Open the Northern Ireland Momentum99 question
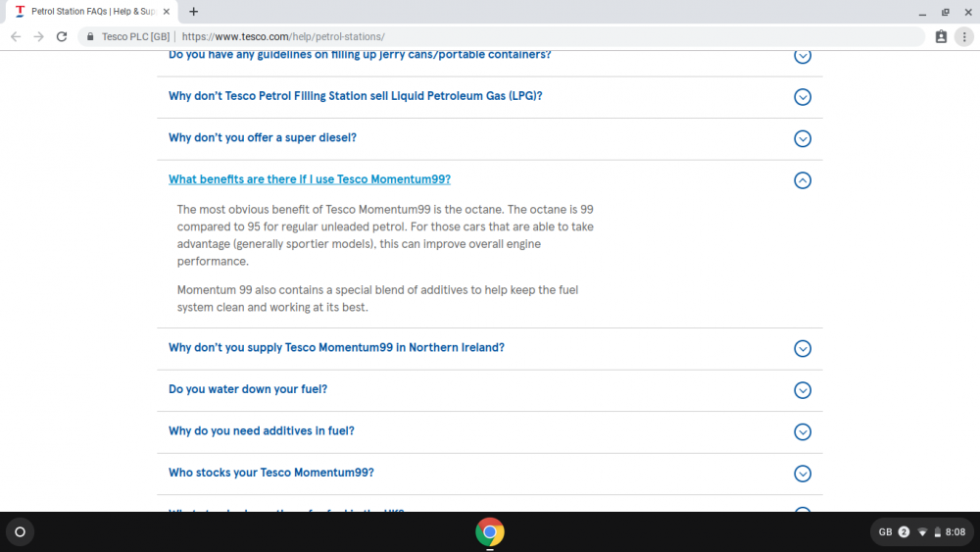This screenshot has height=552, width=980. 336,348
